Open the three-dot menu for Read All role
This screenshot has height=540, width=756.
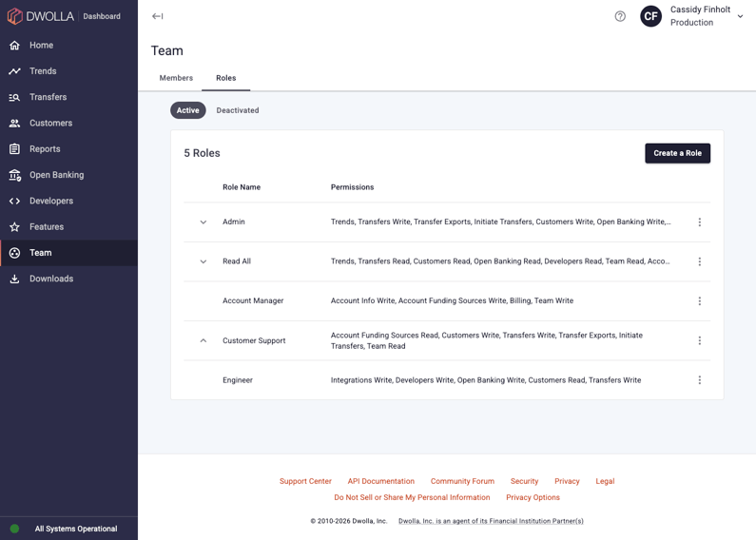[700, 261]
